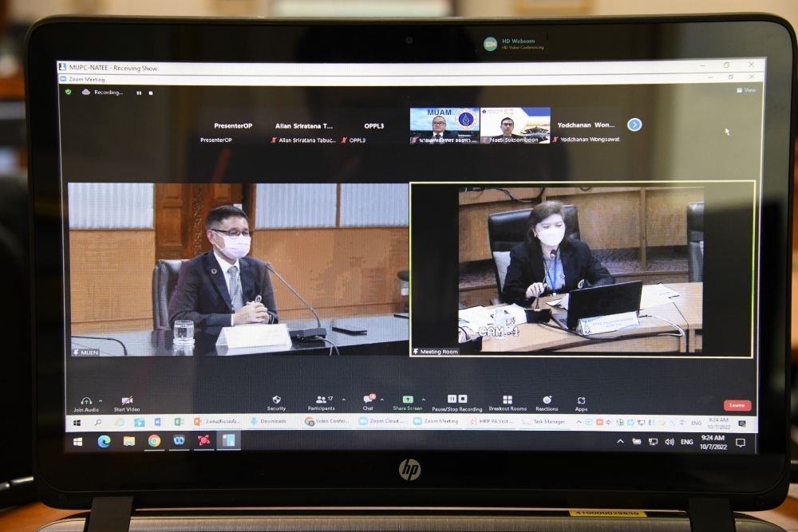Click the green Share Screen button
798x532 pixels.
tap(408, 403)
